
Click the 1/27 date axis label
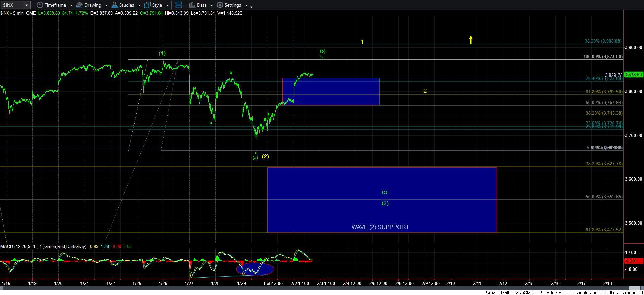coord(189,283)
